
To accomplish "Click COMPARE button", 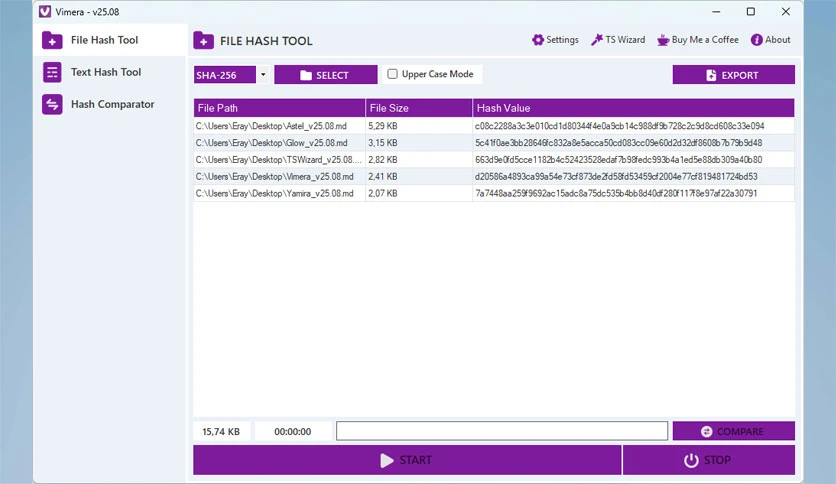I will click(x=733, y=431).
